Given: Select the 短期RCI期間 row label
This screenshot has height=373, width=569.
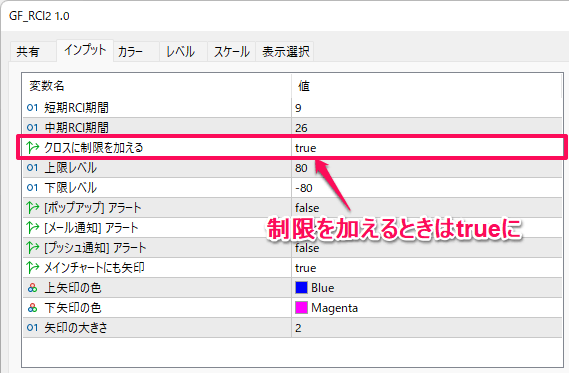Looking at the screenshot, I should coord(76,108).
